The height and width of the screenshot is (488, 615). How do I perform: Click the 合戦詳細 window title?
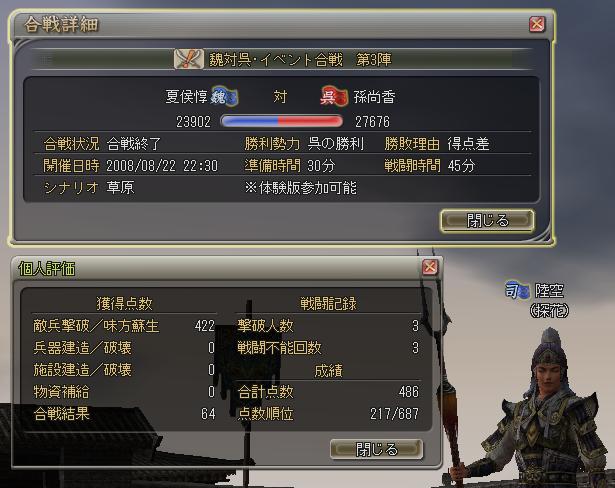click(61, 25)
